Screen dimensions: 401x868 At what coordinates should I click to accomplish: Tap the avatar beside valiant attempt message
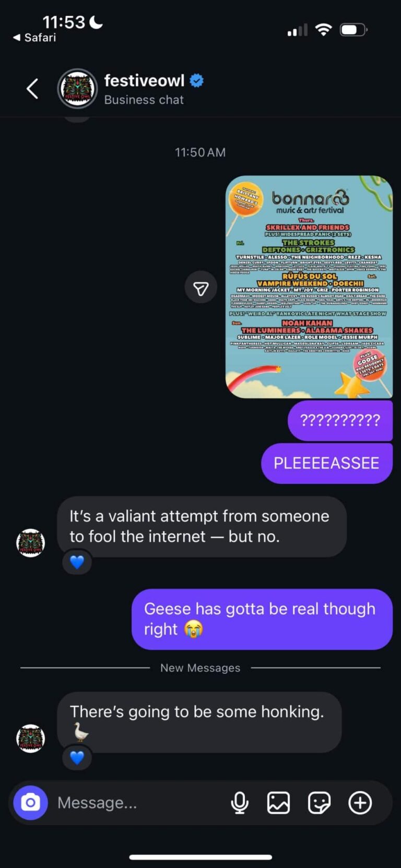click(31, 542)
